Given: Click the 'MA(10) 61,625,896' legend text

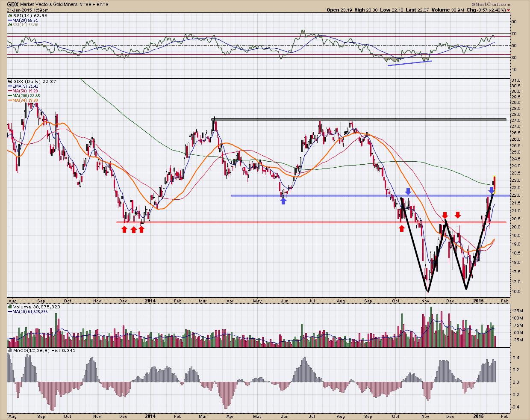Looking at the screenshot, I should point(30,311).
